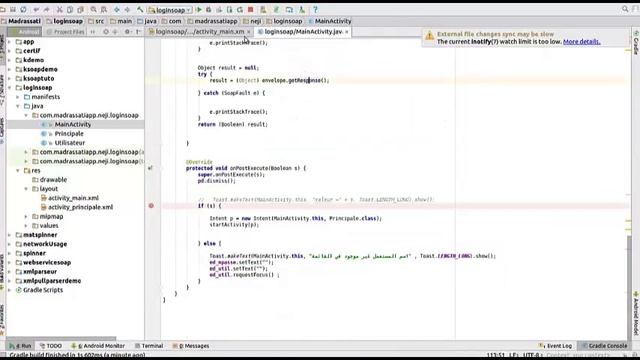The height and width of the screenshot is (360, 640).
Task: Click the Project panel settings gear icon
Action: [127, 31]
